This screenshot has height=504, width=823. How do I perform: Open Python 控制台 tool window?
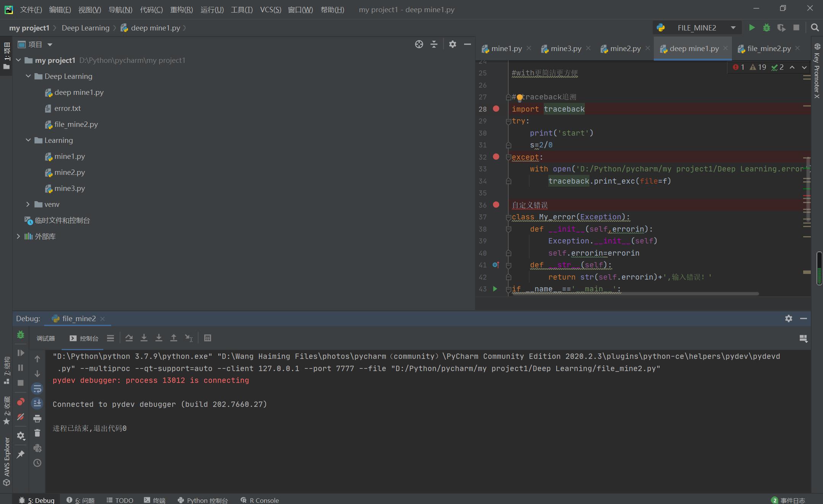pyautogui.click(x=203, y=500)
